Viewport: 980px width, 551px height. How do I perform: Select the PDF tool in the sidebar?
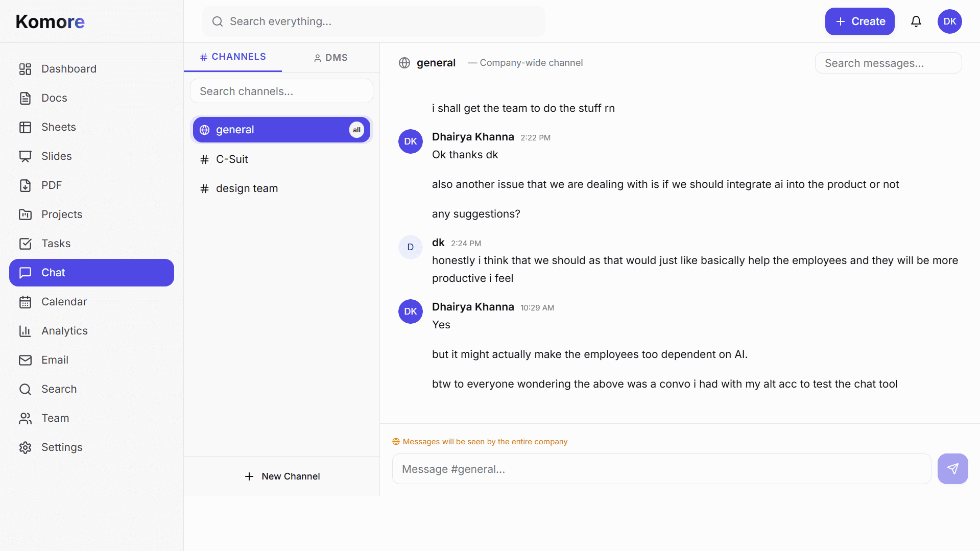tap(51, 185)
